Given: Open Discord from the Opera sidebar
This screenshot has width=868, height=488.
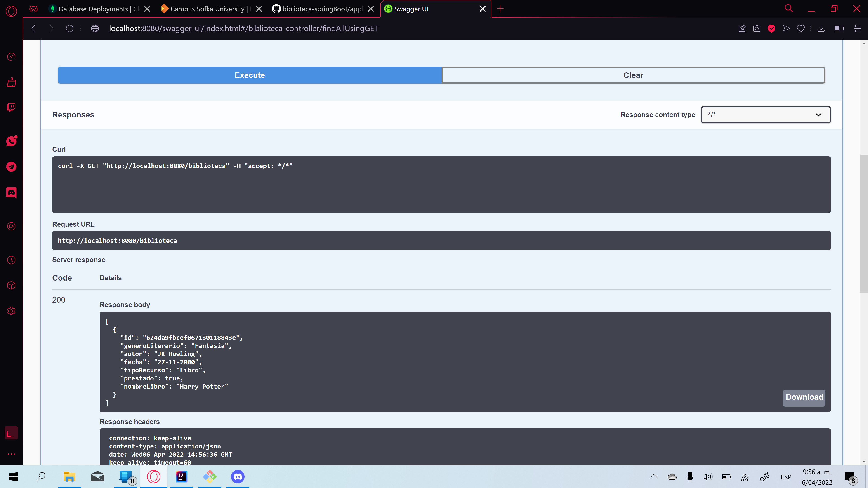Looking at the screenshot, I should click(11, 192).
